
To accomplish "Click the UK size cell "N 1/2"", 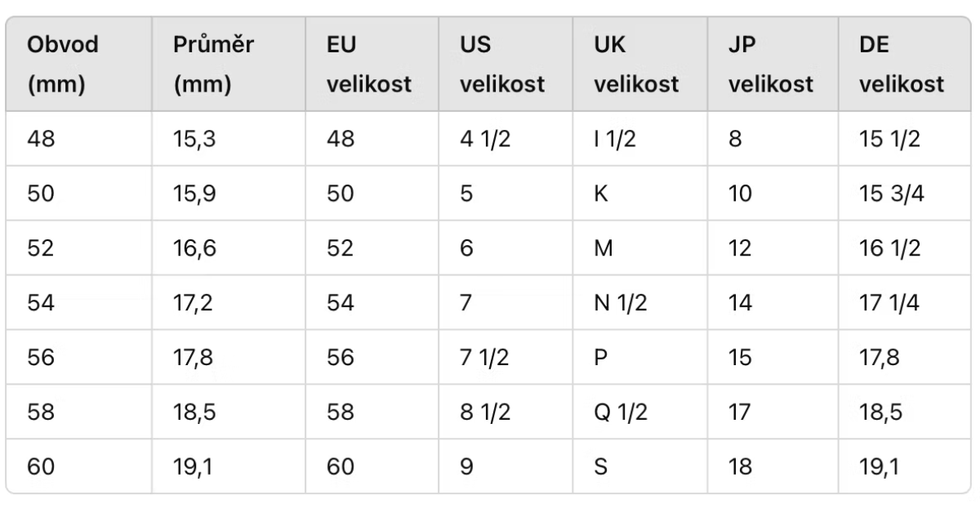I will click(x=621, y=303).
